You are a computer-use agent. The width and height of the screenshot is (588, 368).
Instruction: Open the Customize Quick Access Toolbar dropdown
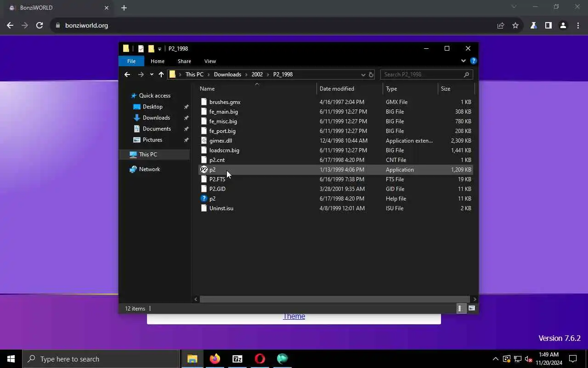(159, 49)
